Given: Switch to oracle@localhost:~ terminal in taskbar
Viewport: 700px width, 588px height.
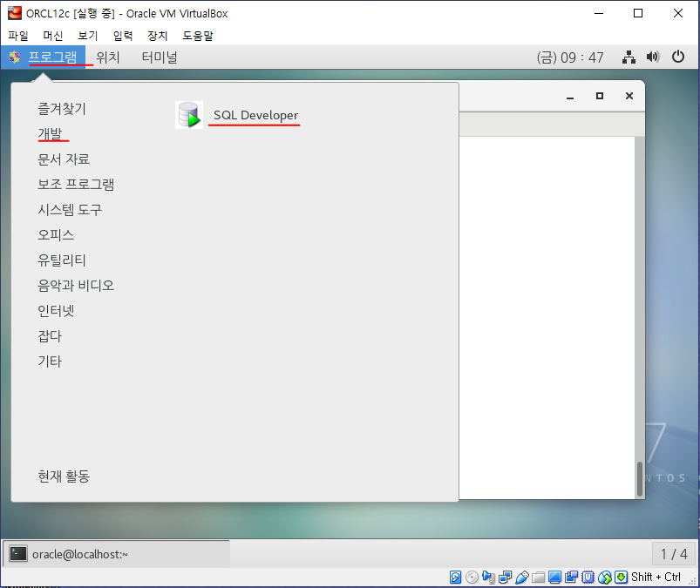Looking at the screenshot, I should point(117,554).
